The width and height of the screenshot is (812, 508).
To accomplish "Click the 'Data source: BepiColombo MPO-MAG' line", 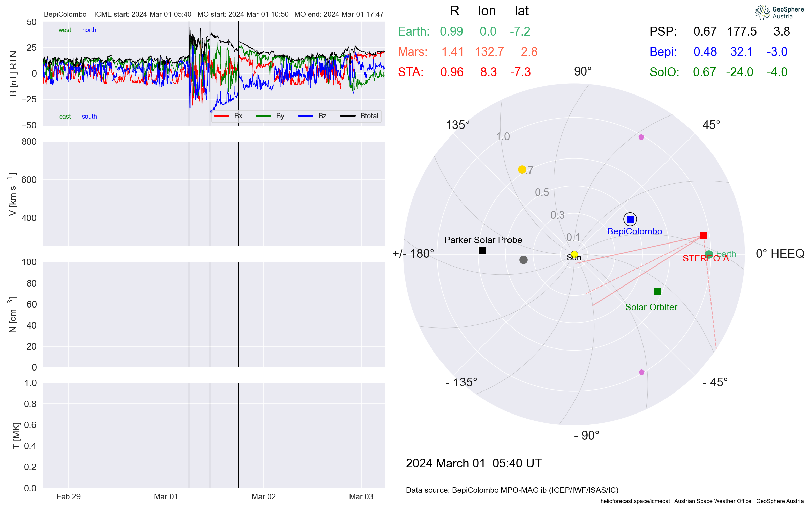I will [x=512, y=490].
